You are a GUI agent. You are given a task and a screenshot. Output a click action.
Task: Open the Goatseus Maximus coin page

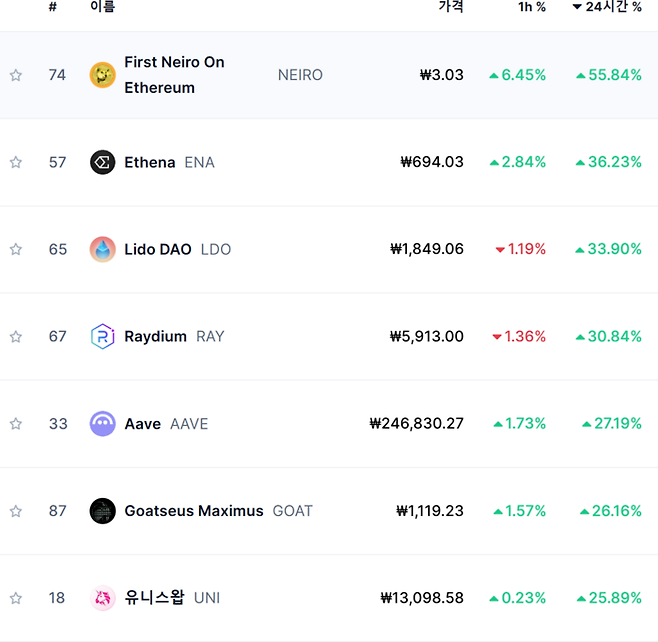click(x=194, y=511)
